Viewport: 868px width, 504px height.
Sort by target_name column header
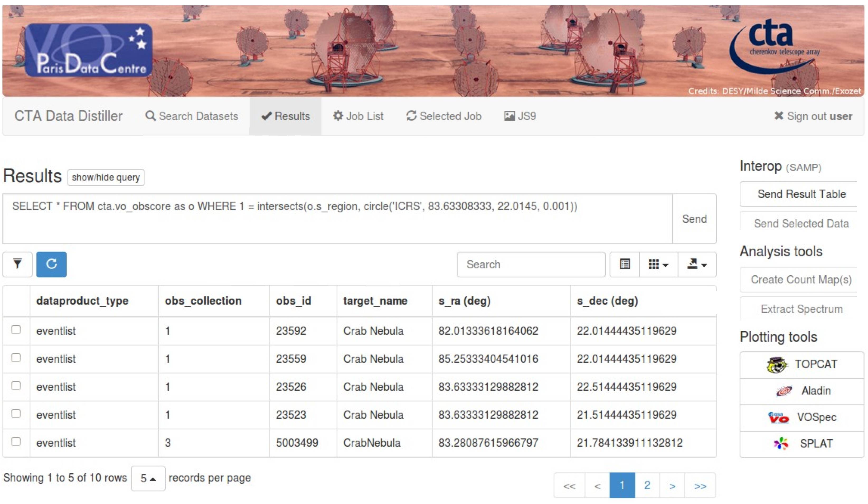tap(384, 301)
